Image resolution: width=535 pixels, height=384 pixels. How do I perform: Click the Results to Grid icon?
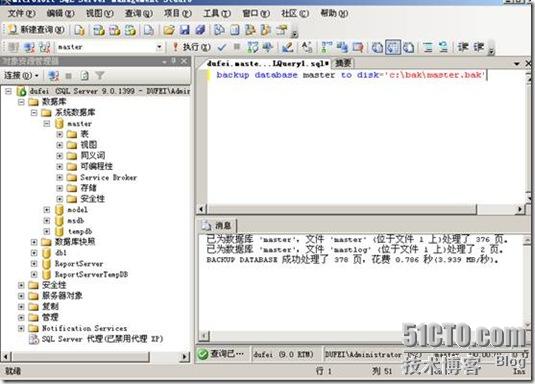click(x=393, y=47)
